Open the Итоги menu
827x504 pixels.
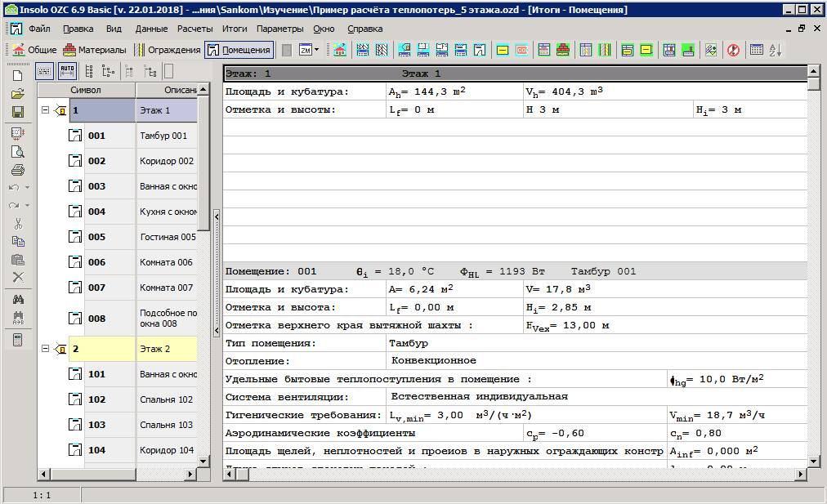click(235, 29)
